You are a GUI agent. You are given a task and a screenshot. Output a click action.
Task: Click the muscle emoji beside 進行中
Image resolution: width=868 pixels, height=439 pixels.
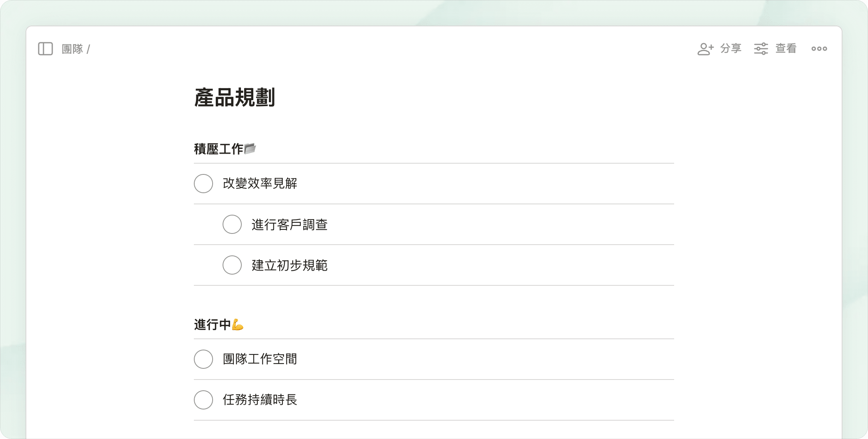[x=238, y=324]
